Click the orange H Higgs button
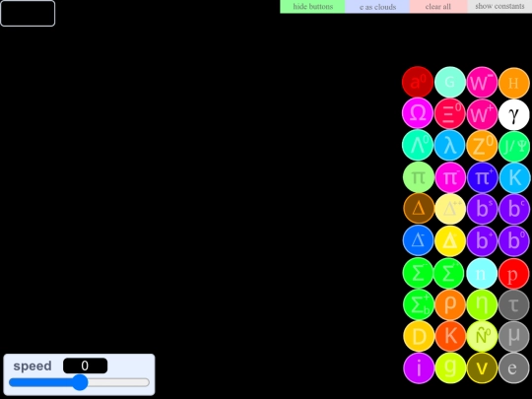Image resolution: width=532 pixels, height=399 pixels. pos(514,83)
